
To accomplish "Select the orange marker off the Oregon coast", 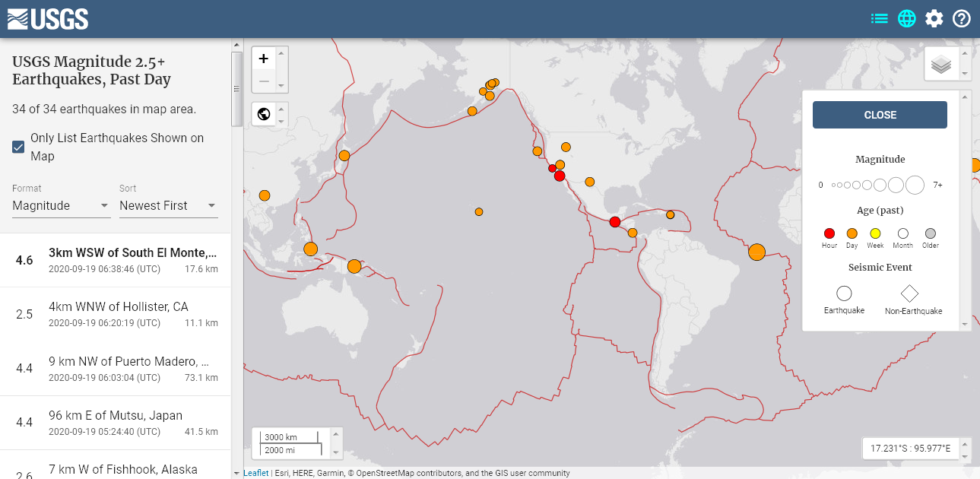I will 538,151.
